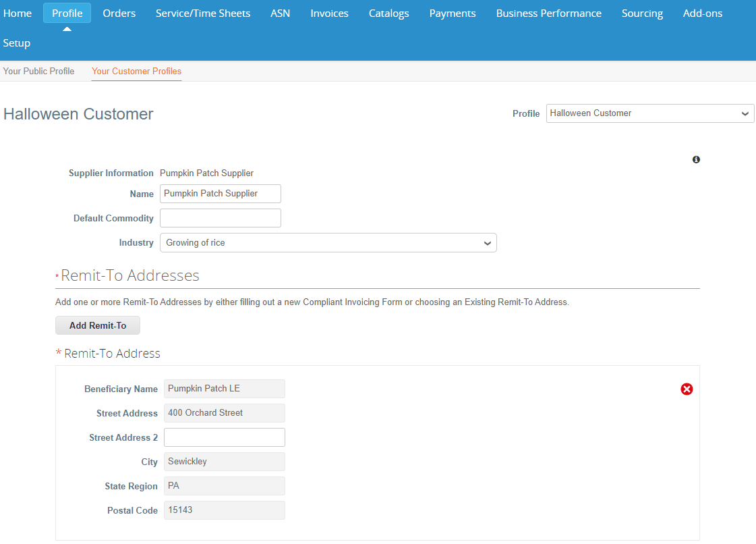This screenshot has width=756, height=544.
Task: Open the Payments menu
Action: 452,13
